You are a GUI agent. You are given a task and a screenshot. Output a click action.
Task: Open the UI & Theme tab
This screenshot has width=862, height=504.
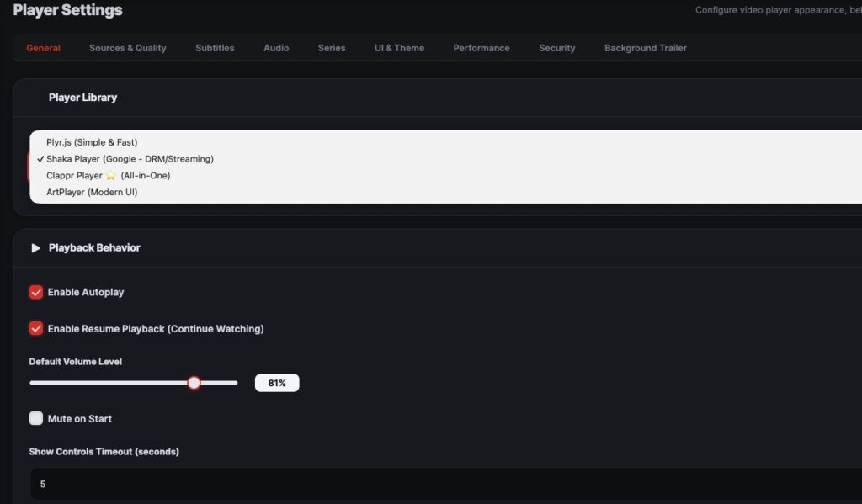coord(399,48)
